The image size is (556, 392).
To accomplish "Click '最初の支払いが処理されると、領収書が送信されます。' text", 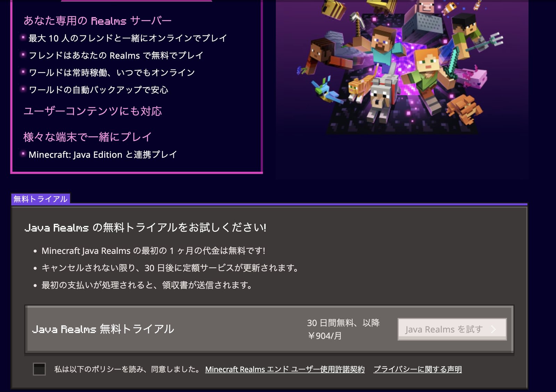I will click(147, 285).
